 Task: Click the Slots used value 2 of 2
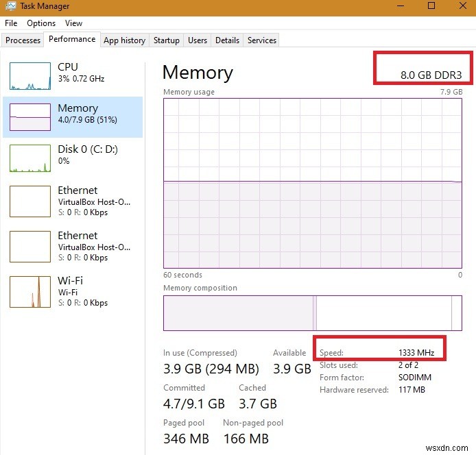point(408,365)
